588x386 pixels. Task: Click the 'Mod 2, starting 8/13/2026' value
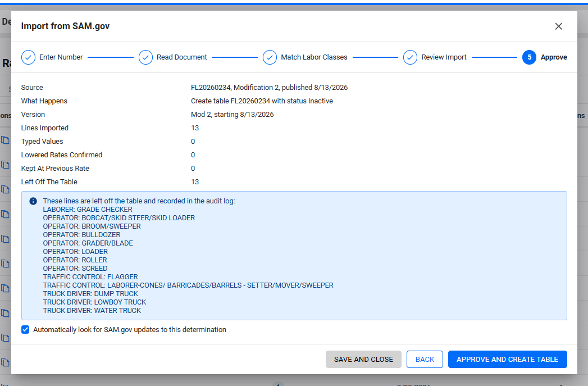232,115
